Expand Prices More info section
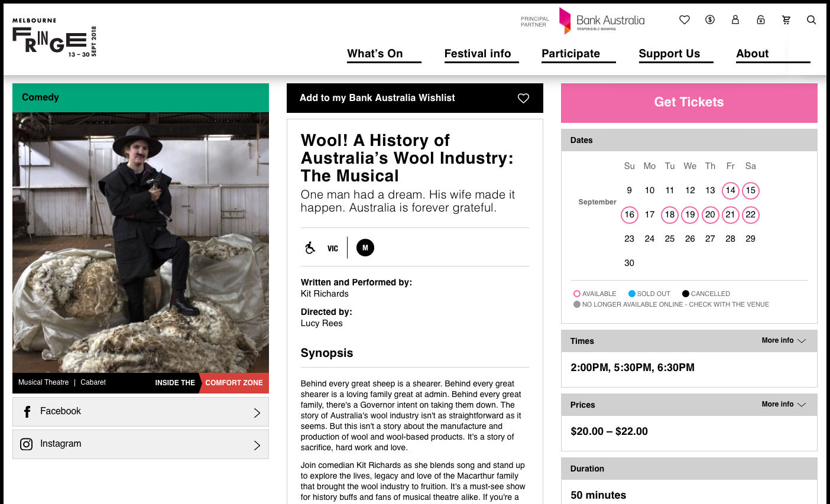830x504 pixels. [783, 405]
